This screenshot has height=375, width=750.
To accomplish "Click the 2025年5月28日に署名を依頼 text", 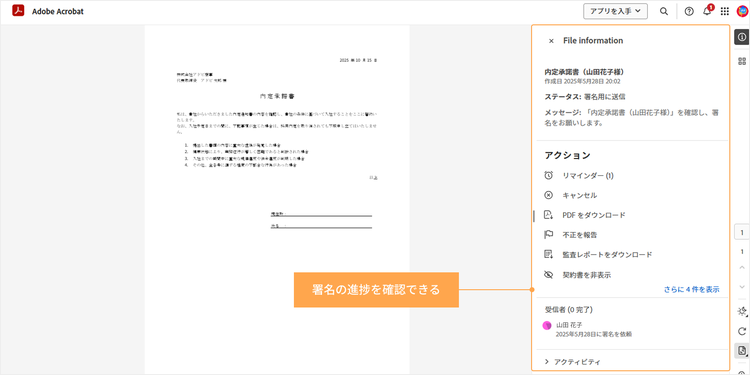I will (594, 334).
